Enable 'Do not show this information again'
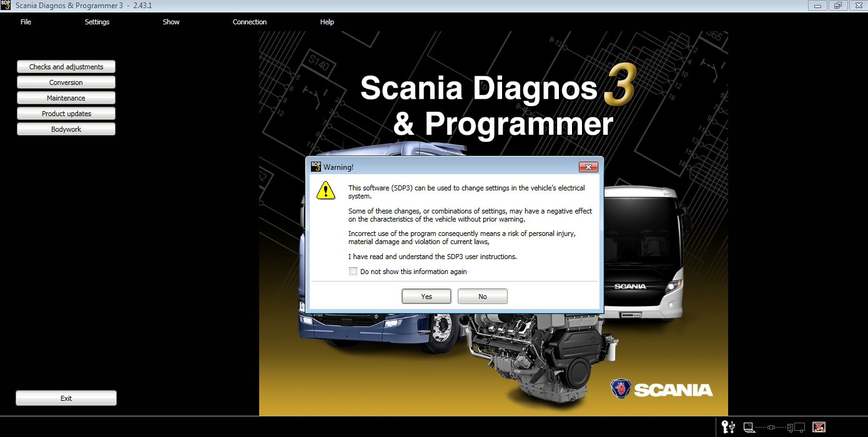Screen dimensions: 868x437 click(x=353, y=271)
